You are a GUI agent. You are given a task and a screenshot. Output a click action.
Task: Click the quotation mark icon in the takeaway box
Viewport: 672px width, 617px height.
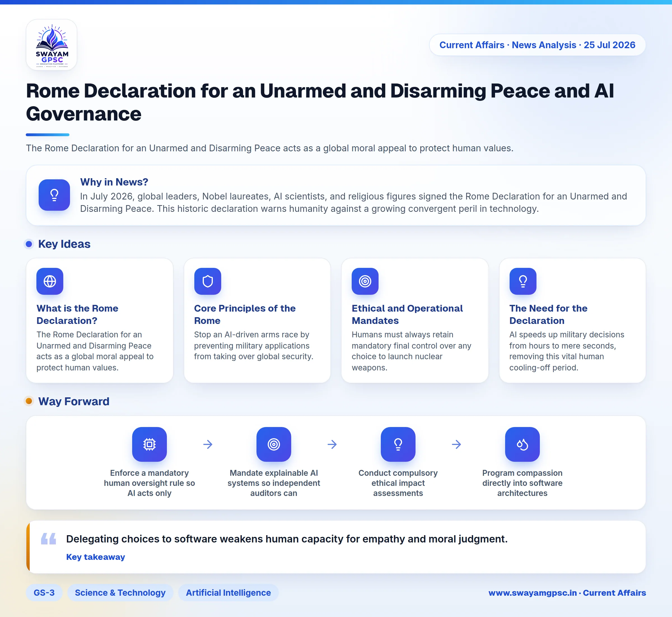point(48,539)
